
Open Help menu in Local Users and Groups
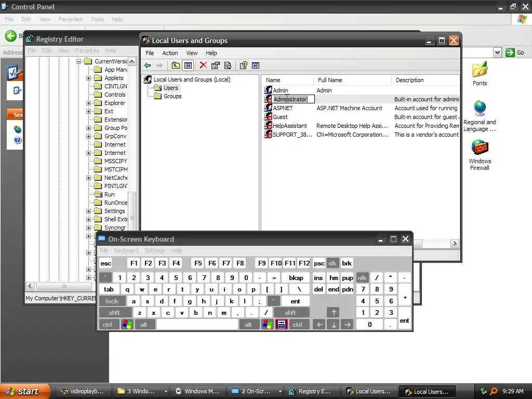(x=211, y=53)
